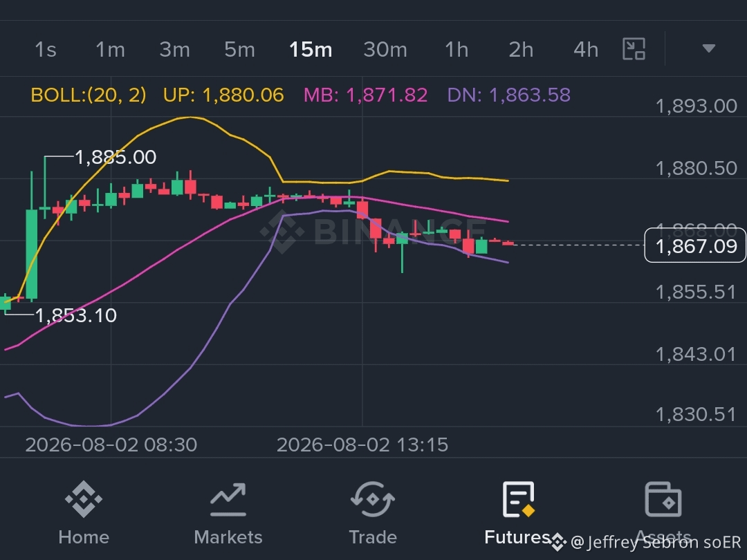Open the Trade tab icon
This screenshot has width=747, height=560.
click(x=373, y=499)
